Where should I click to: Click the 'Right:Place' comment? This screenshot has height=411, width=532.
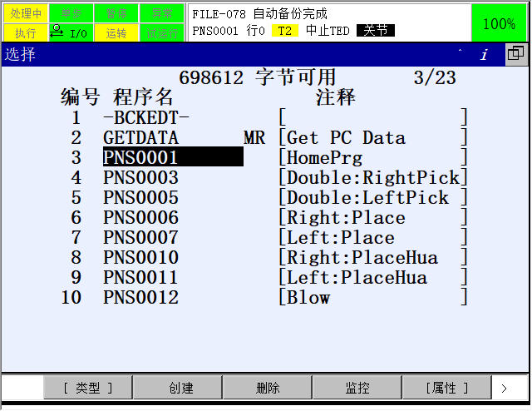click(x=346, y=218)
